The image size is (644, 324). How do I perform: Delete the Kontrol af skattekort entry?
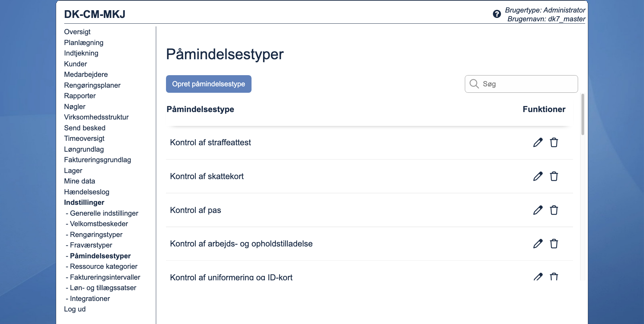coord(554,176)
